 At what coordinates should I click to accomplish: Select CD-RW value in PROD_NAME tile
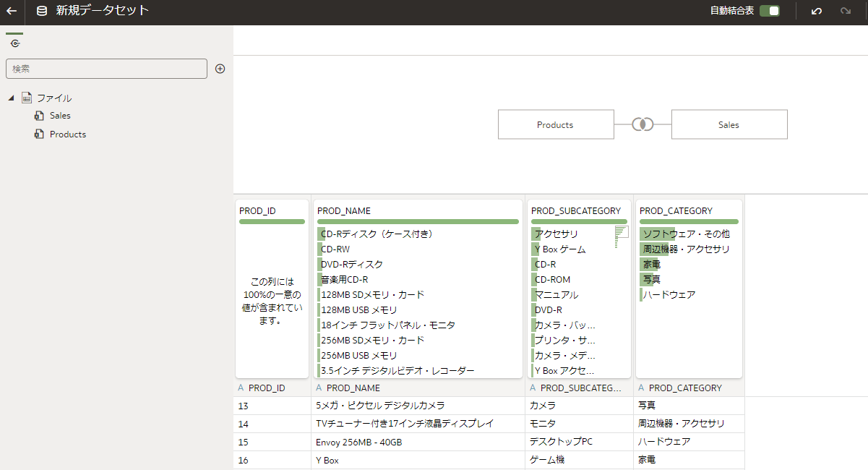point(335,249)
